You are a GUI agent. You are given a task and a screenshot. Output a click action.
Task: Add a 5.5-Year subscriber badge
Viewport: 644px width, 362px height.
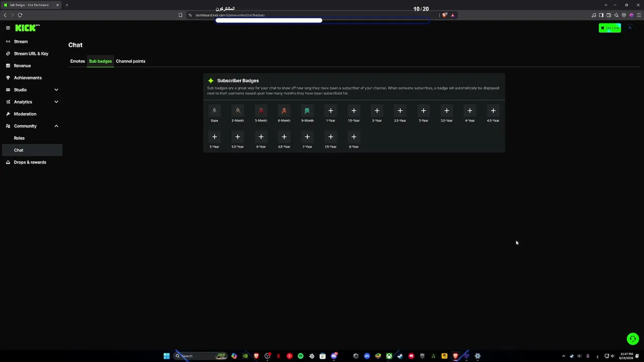(237, 137)
